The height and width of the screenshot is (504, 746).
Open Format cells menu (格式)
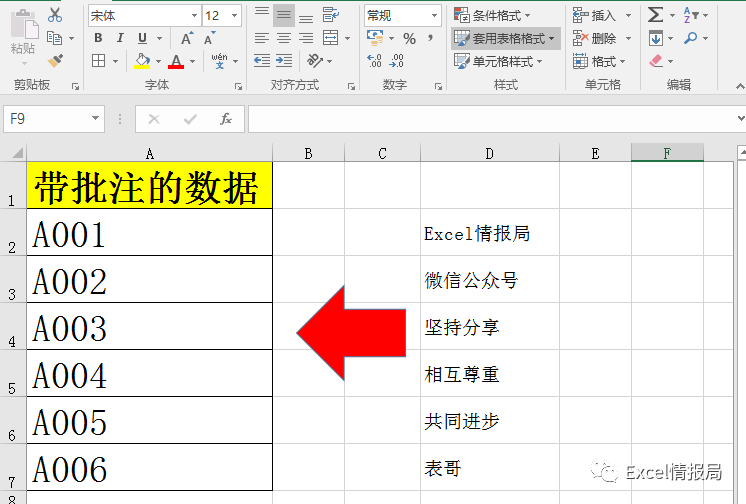click(599, 61)
